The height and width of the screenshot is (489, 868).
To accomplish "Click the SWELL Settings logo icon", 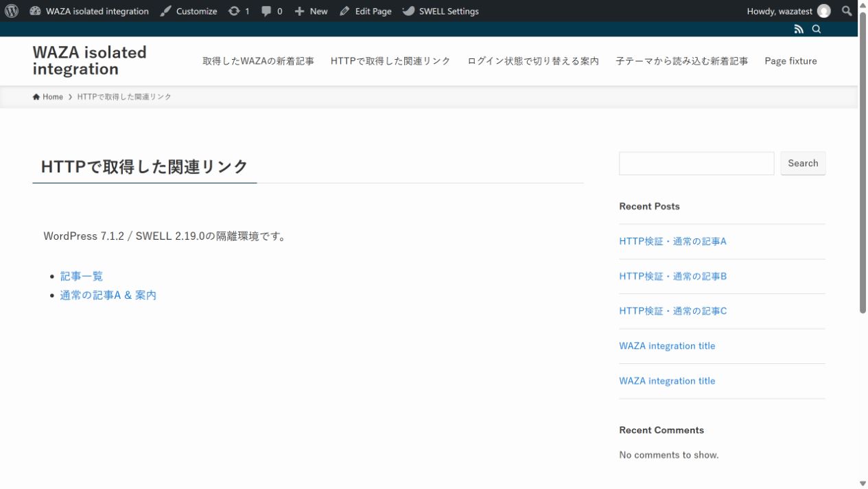I will (408, 11).
